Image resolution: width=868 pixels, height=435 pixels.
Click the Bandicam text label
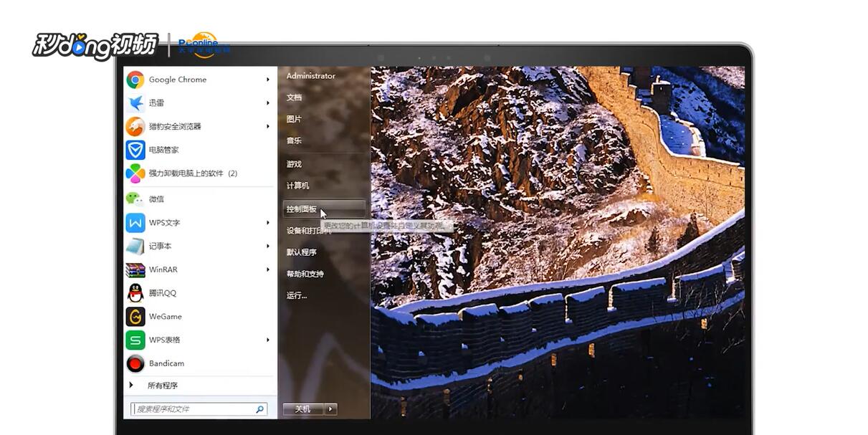point(166,363)
